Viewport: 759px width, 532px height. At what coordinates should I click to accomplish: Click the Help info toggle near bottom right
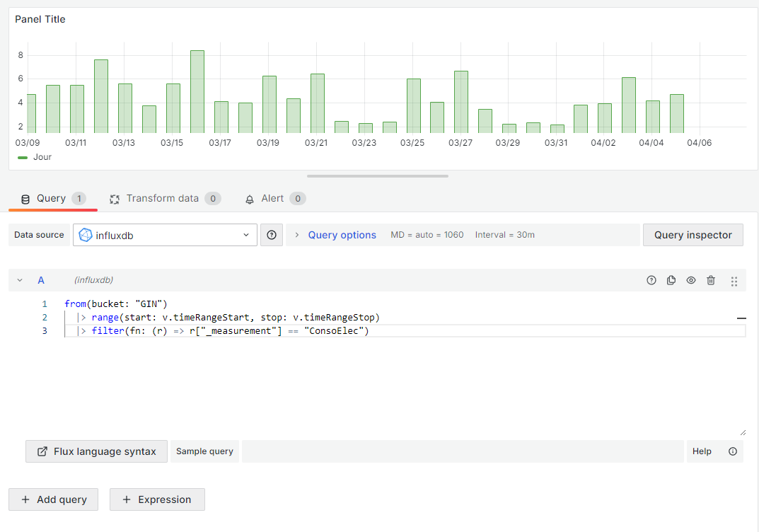tap(733, 451)
